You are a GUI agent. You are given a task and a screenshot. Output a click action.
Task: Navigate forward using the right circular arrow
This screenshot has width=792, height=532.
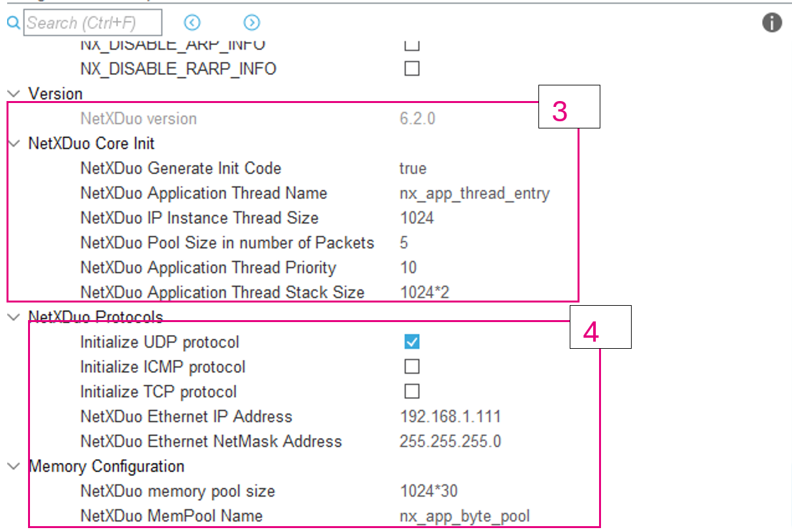click(x=252, y=22)
